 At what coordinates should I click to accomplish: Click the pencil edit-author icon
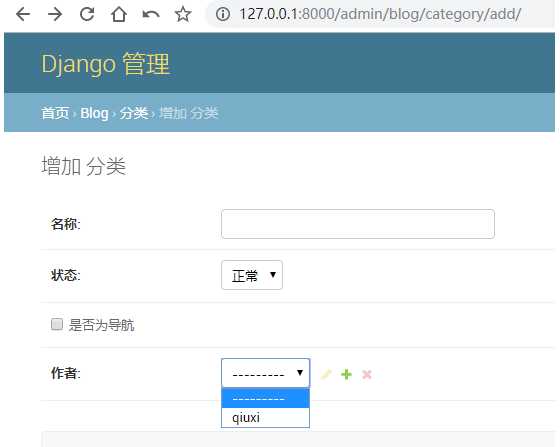tap(326, 374)
